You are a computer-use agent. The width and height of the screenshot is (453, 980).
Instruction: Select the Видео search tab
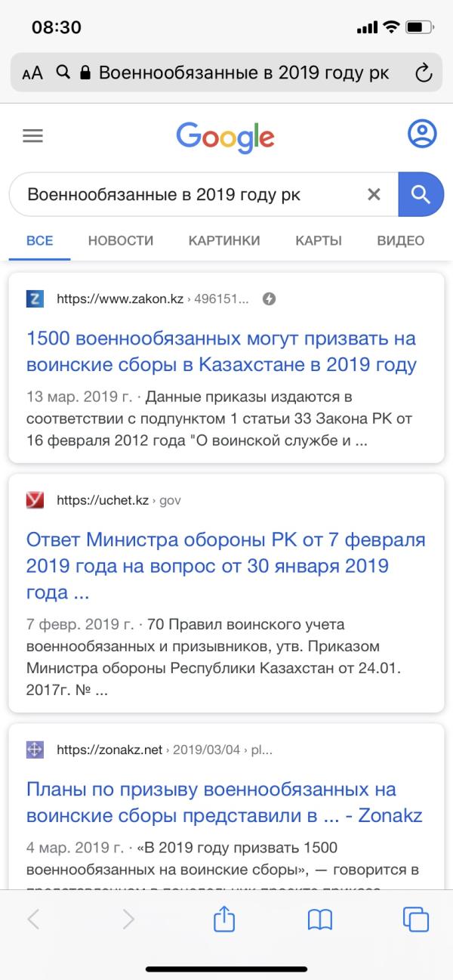(400, 240)
